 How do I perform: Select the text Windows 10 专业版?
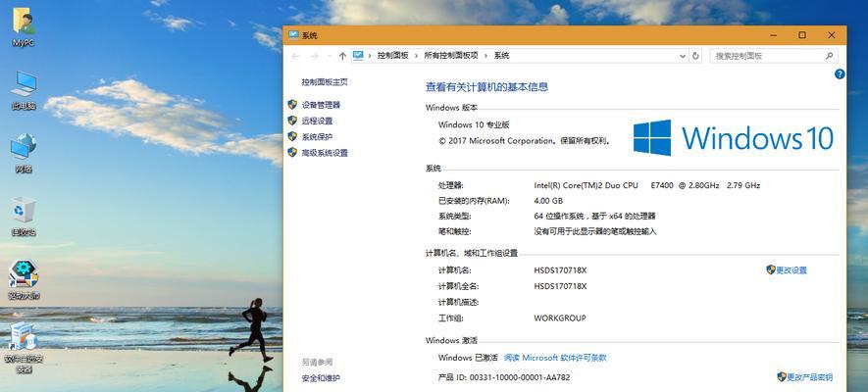point(474,125)
